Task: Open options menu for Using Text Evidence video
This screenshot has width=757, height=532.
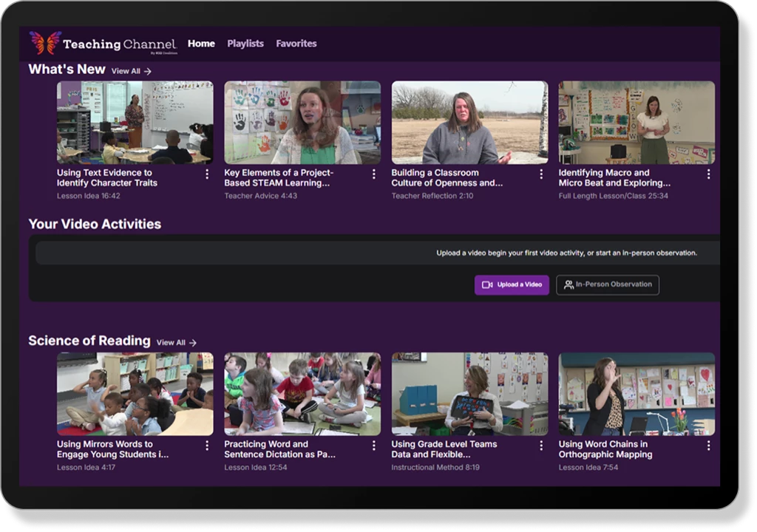Action: tap(207, 174)
